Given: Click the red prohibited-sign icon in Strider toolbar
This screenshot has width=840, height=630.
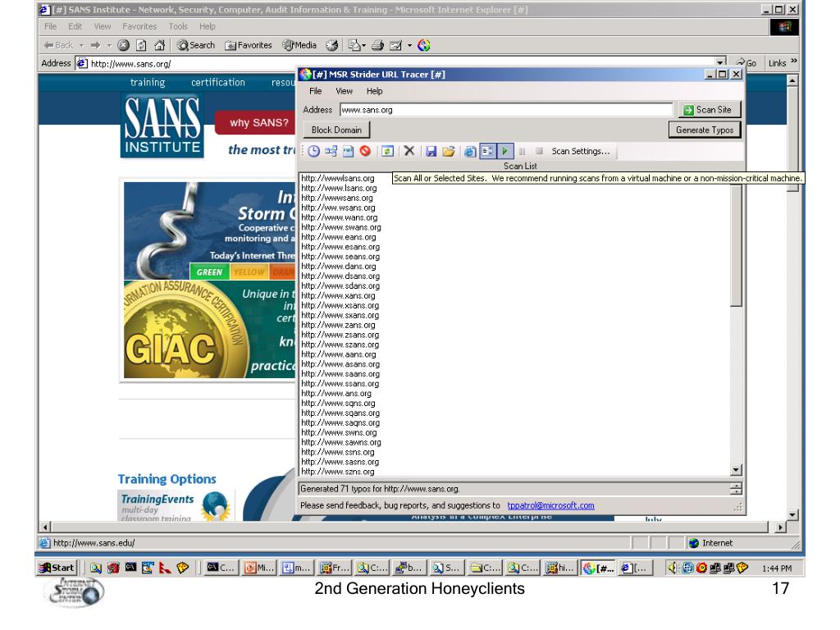Looking at the screenshot, I should click(x=365, y=152).
